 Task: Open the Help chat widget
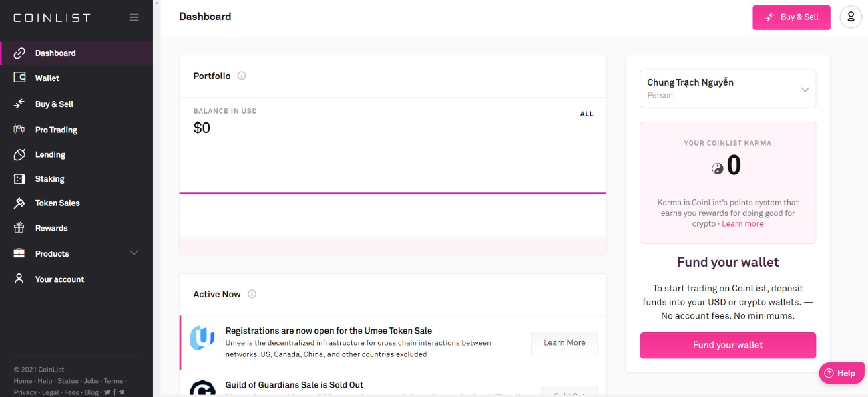[x=841, y=373]
